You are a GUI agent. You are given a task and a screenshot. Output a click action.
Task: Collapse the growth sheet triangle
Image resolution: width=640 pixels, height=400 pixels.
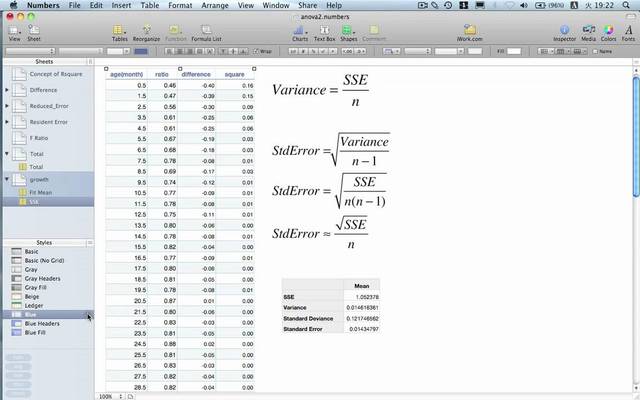(7, 179)
